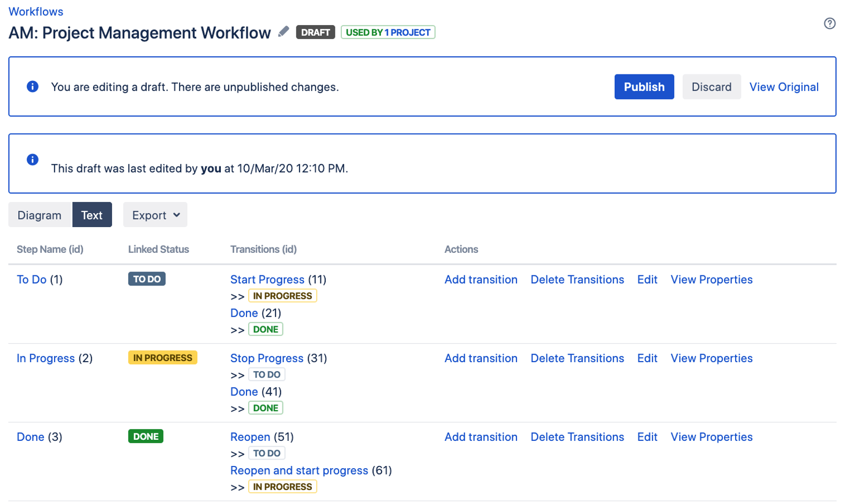Go back to Workflows breadcrumb
This screenshot has height=504, width=845.
(36, 11)
